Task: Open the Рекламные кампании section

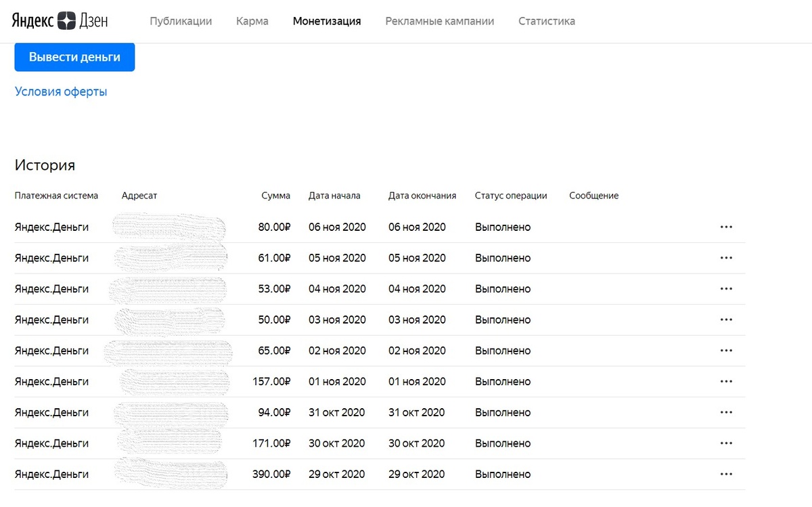Action: click(439, 21)
